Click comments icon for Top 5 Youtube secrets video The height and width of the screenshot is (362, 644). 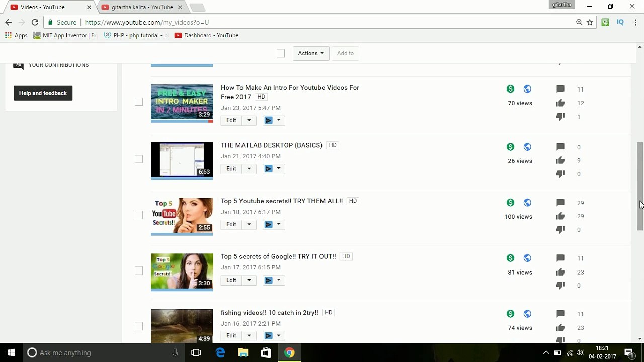click(560, 203)
